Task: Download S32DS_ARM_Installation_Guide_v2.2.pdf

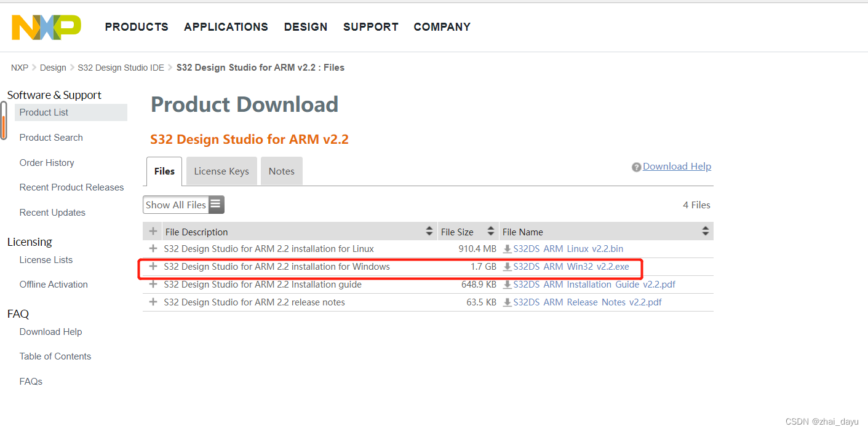Action: (594, 285)
